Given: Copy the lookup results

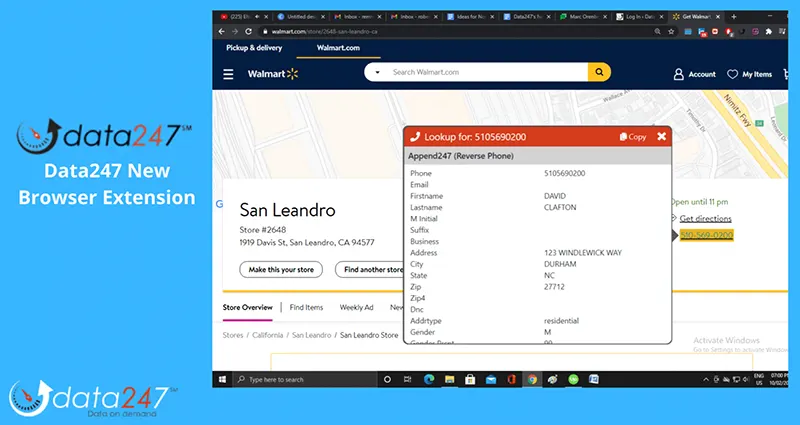Looking at the screenshot, I should point(633,136).
